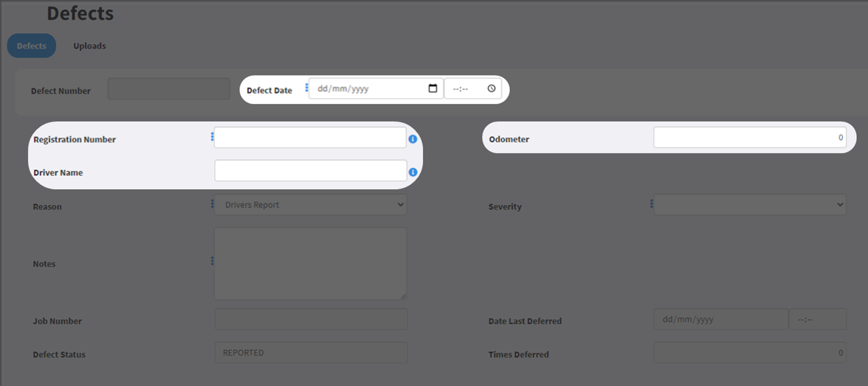This screenshot has height=386, width=868.
Task: Click the Times Deferred field
Action: pyautogui.click(x=750, y=352)
